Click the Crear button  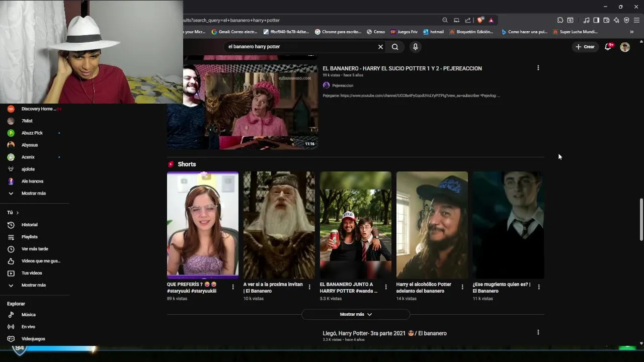[x=585, y=47]
